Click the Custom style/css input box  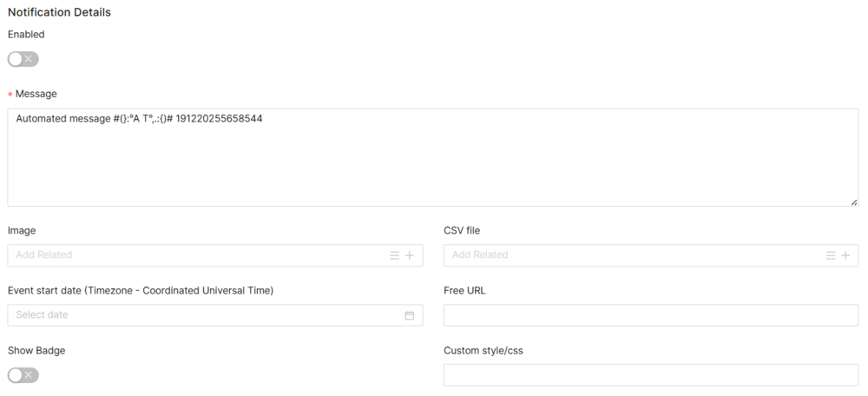tap(650, 375)
